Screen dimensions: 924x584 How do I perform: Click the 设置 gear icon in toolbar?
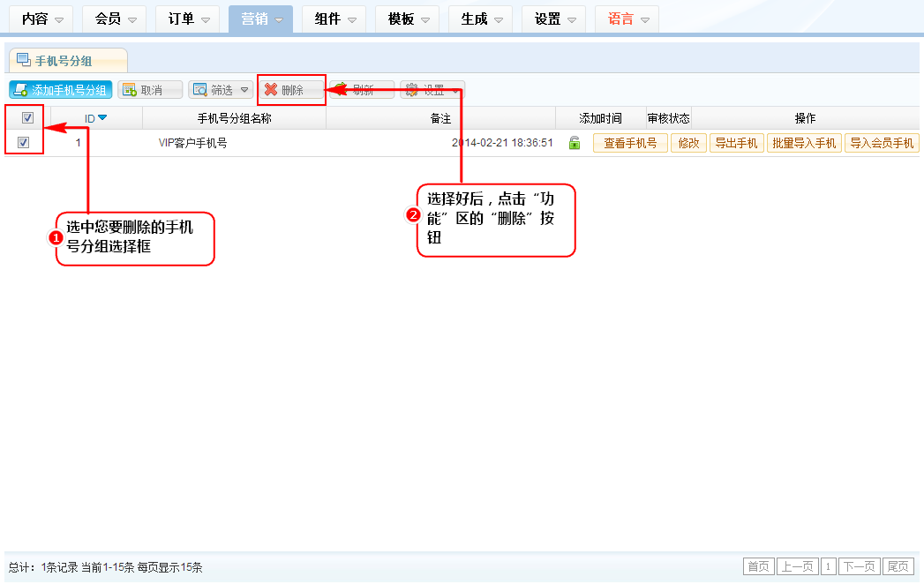tap(411, 90)
